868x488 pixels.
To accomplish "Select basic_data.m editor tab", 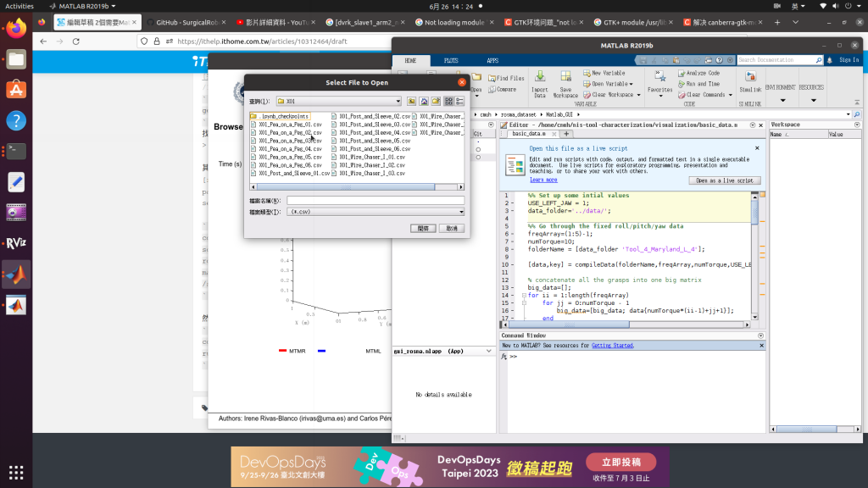I will (x=529, y=134).
